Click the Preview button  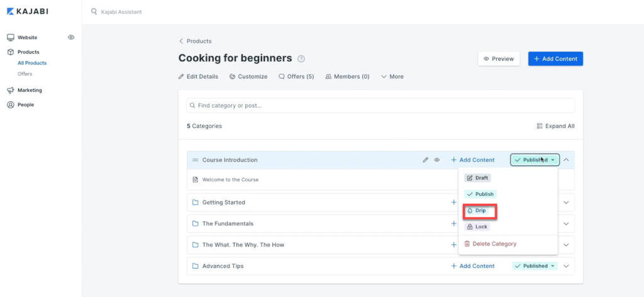point(499,59)
